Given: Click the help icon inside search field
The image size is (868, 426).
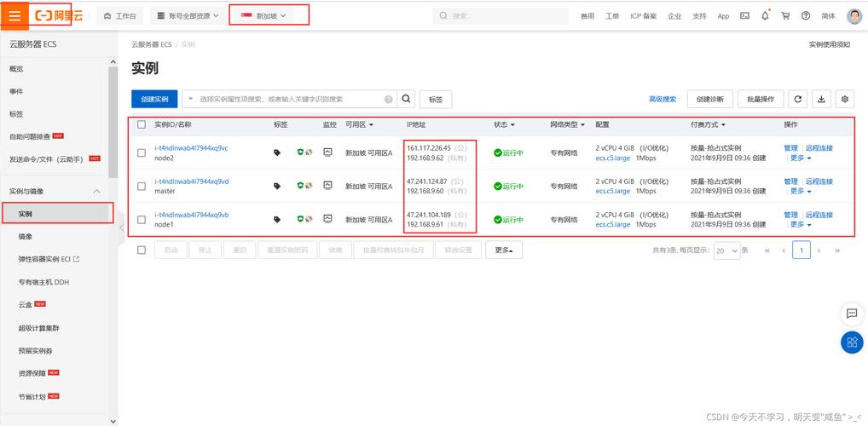Looking at the screenshot, I should pyautogui.click(x=389, y=100).
